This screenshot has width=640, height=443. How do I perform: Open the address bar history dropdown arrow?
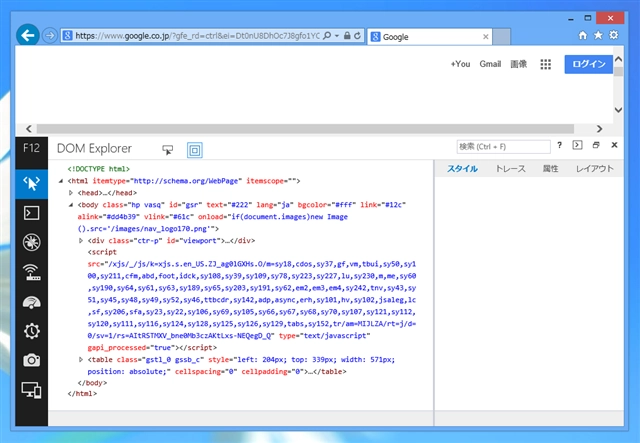pos(337,36)
